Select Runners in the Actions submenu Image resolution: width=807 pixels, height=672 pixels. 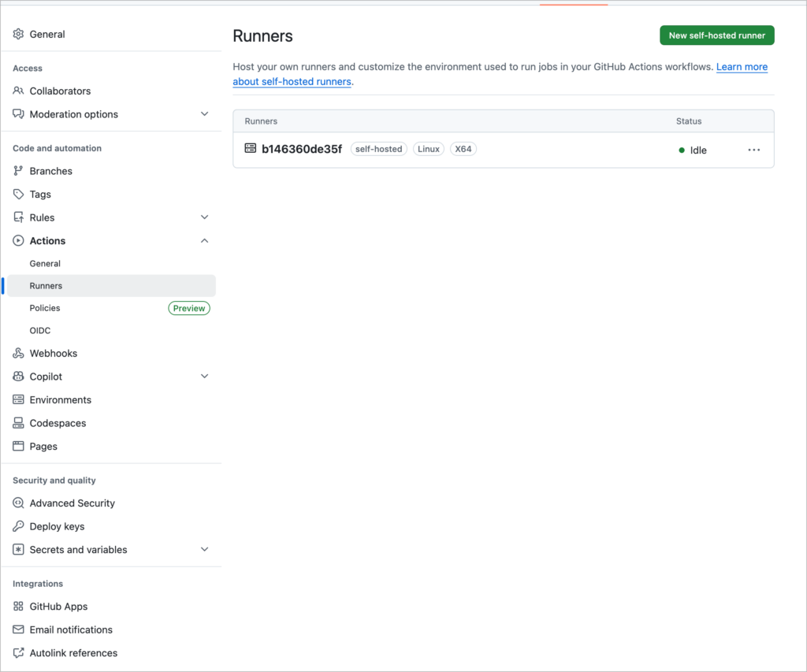point(111,285)
